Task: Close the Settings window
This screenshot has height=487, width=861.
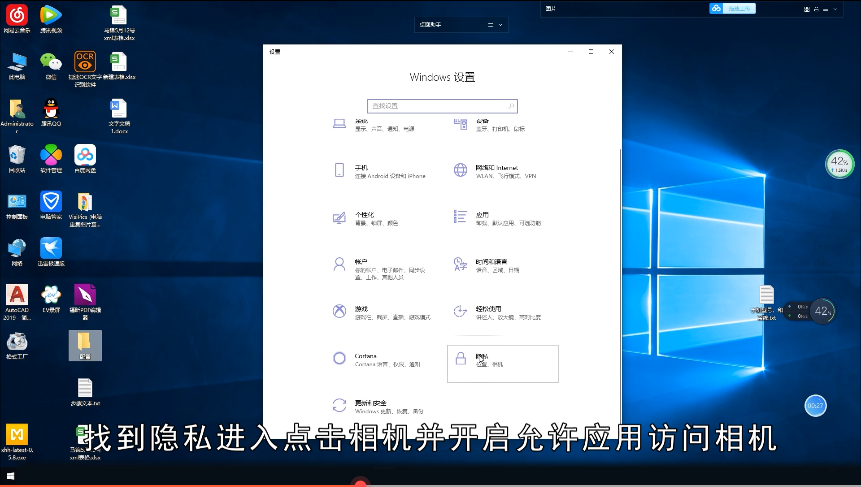Action: click(x=611, y=52)
